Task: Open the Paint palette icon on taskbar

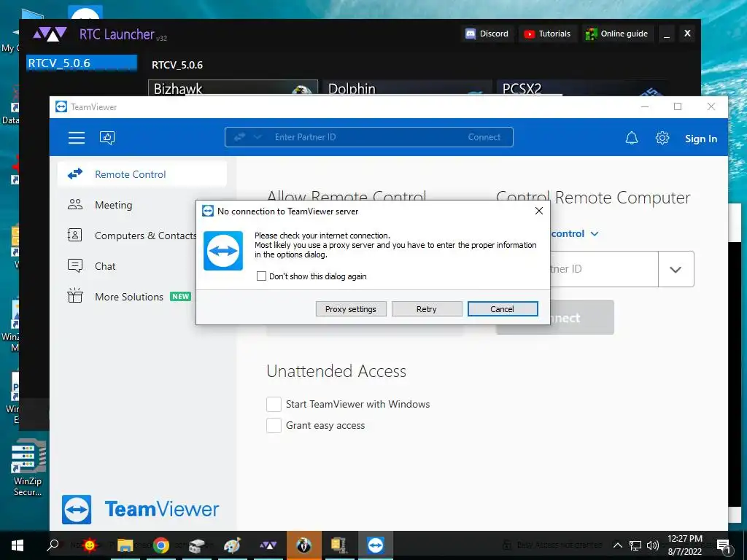Action: click(233, 545)
